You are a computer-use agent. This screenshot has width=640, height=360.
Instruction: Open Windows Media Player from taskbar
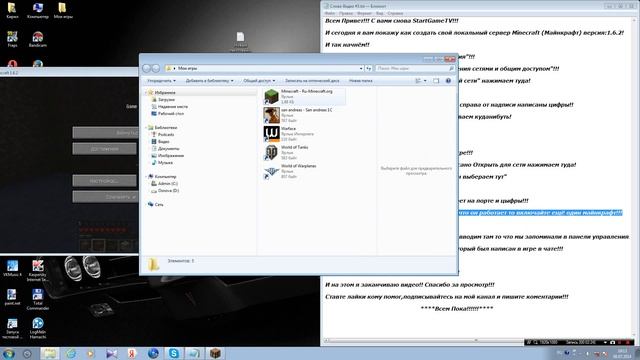(91, 353)
